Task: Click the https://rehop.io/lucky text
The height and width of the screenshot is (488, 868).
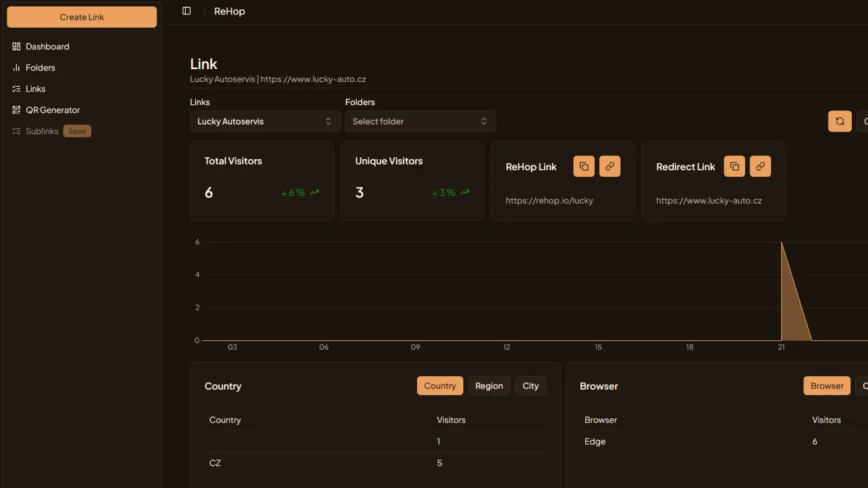Action: (549, 201)
